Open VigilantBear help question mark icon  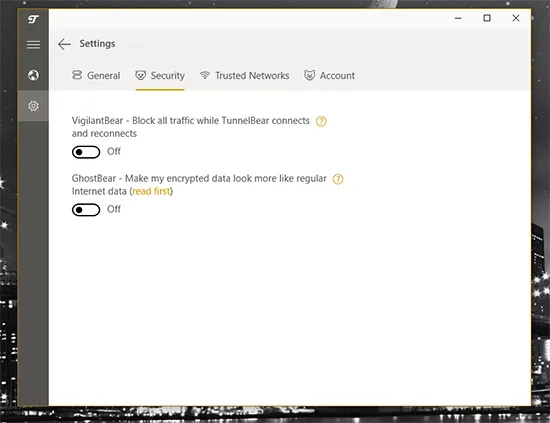click(x=321, y=121)
